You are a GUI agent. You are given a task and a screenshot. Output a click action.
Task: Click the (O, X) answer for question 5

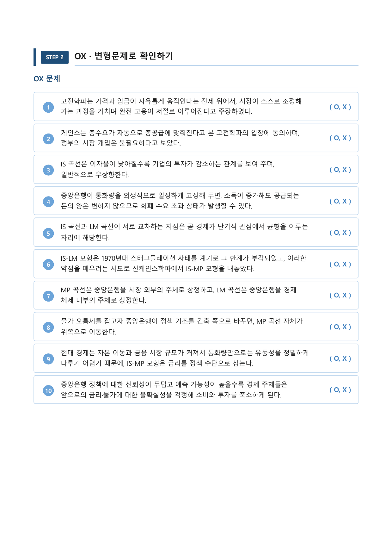340,233
